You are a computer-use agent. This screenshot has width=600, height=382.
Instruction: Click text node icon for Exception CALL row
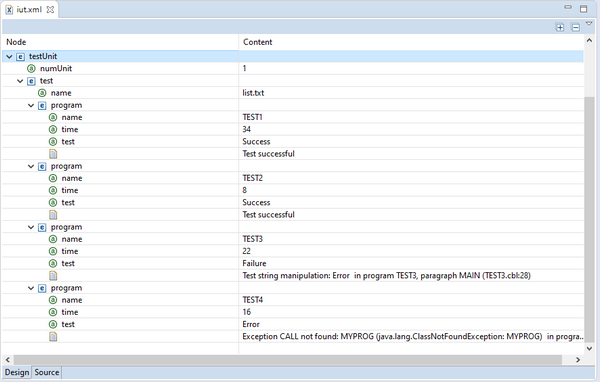click(53, 336)
